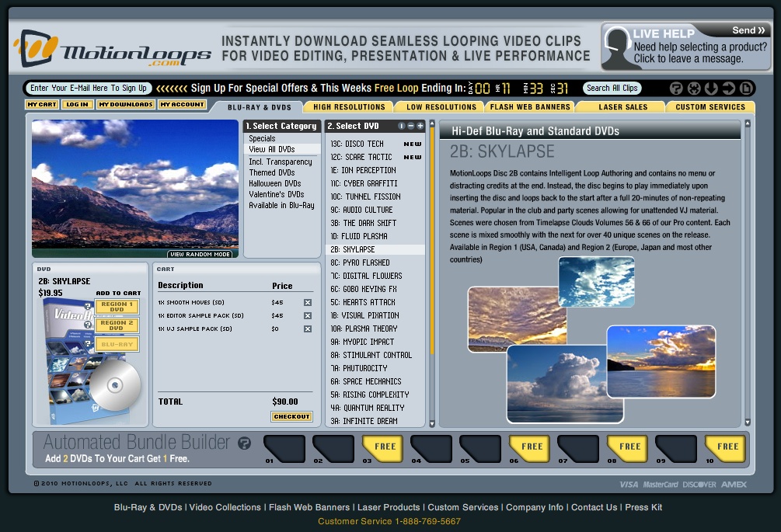The image size is (781, 532).
Task: Click the minus icon in Select DVD header
Action: click(x=411, y=126)
